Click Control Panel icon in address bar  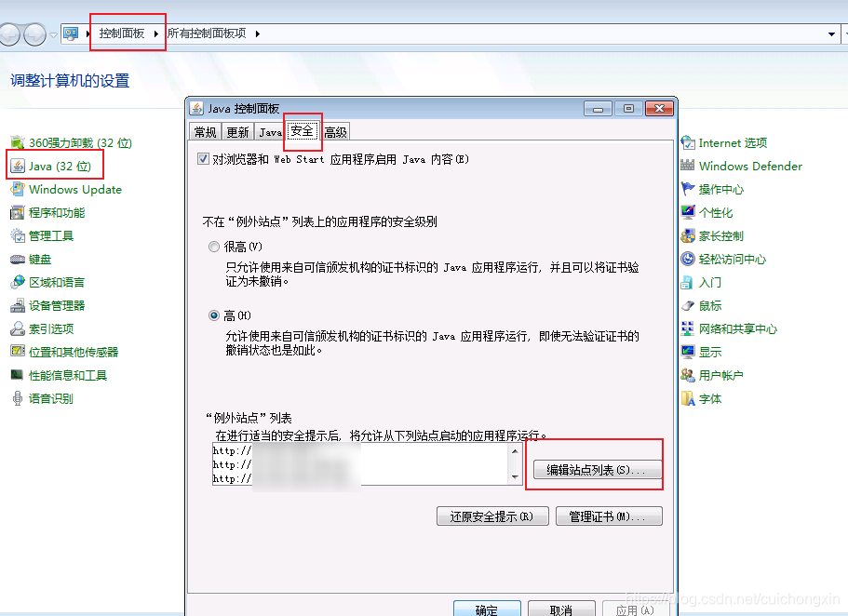point(71,33)
